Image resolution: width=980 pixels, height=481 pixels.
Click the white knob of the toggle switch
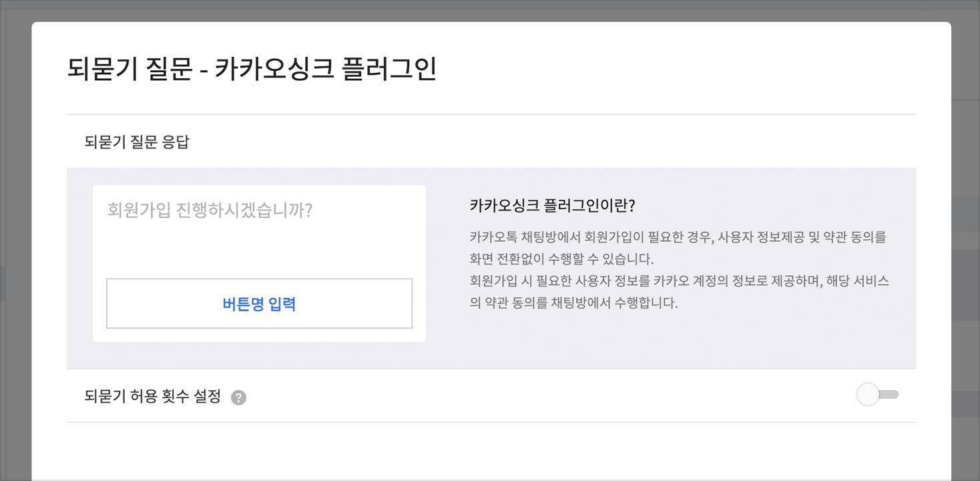(x=868, y=395)
